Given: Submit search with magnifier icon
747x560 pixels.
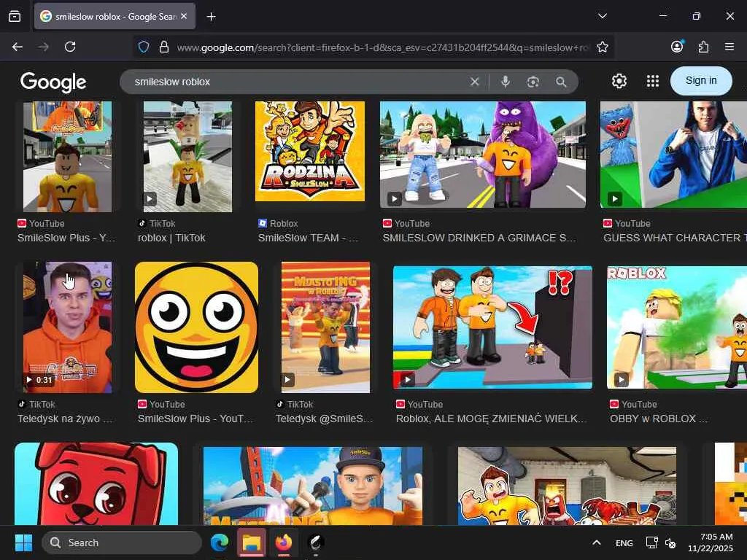Looking at the screenshot, I should 561,82.
